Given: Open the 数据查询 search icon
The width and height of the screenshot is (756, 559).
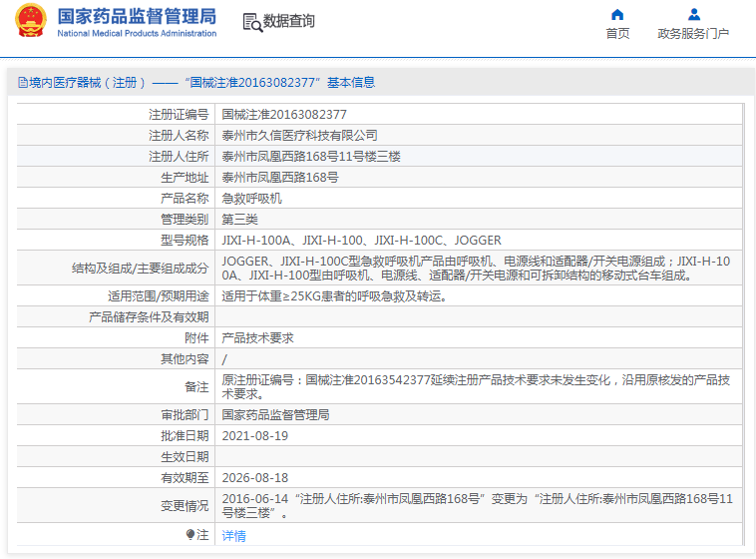Looking at the screenshot, I should click(252, 22).
